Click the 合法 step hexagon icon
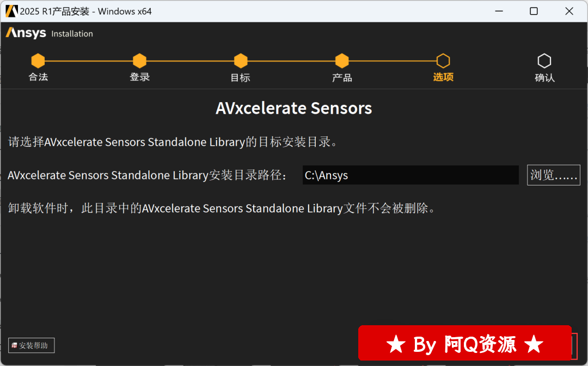Viewport: 588px width, 366px height. 38,61
